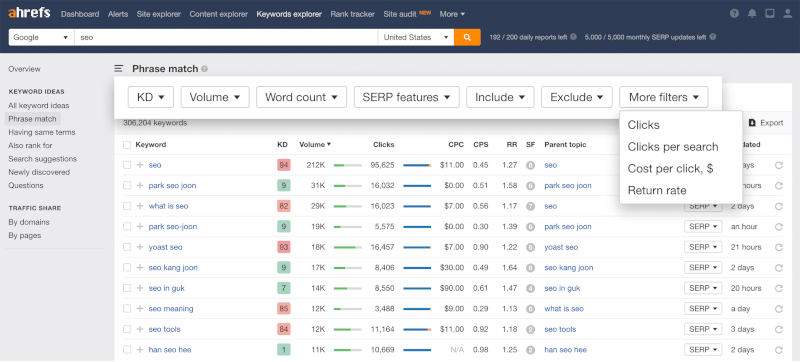
Task: Open SERP dropdown for 'park seo-joon' row
Action: coord(703,226)
